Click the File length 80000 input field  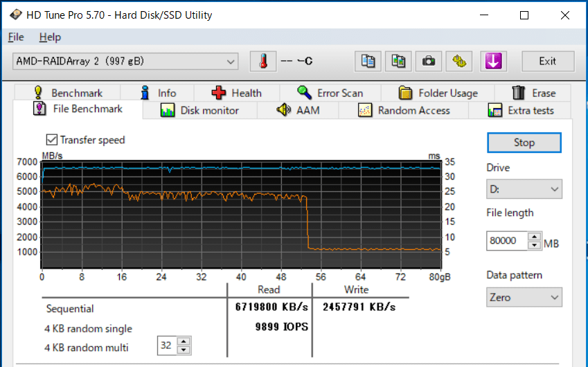coord(507,241)
